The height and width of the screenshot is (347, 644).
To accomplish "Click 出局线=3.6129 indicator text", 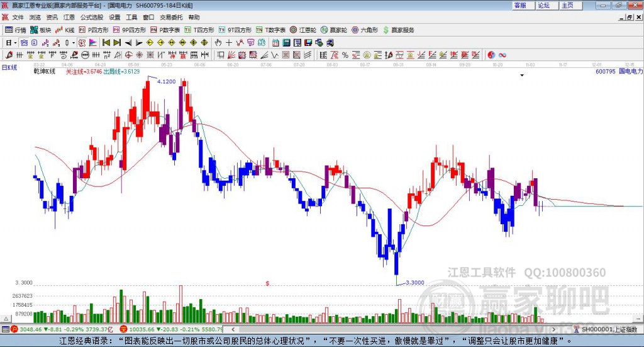I will pyautogui.click(x=121, y=72).
